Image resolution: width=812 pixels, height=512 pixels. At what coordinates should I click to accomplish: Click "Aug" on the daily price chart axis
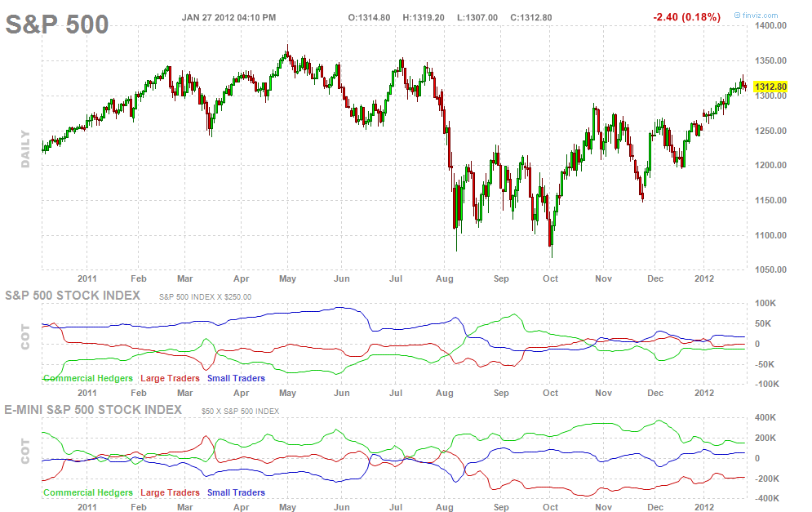tap(444, 278)
